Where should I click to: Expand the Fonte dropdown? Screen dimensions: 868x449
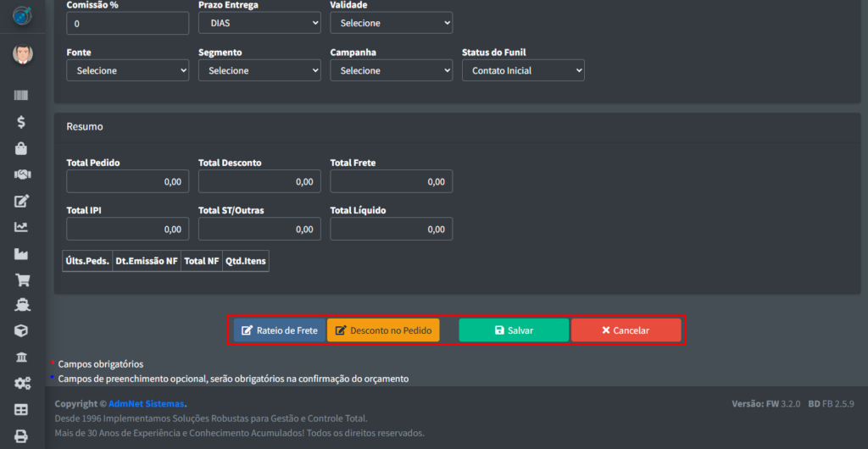click(127, 70)
